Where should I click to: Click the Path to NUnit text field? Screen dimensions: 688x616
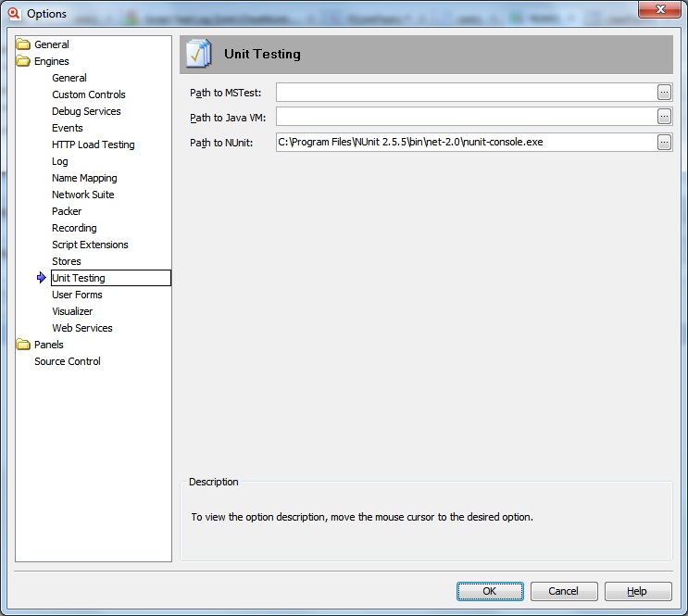(x=465, y=142)
